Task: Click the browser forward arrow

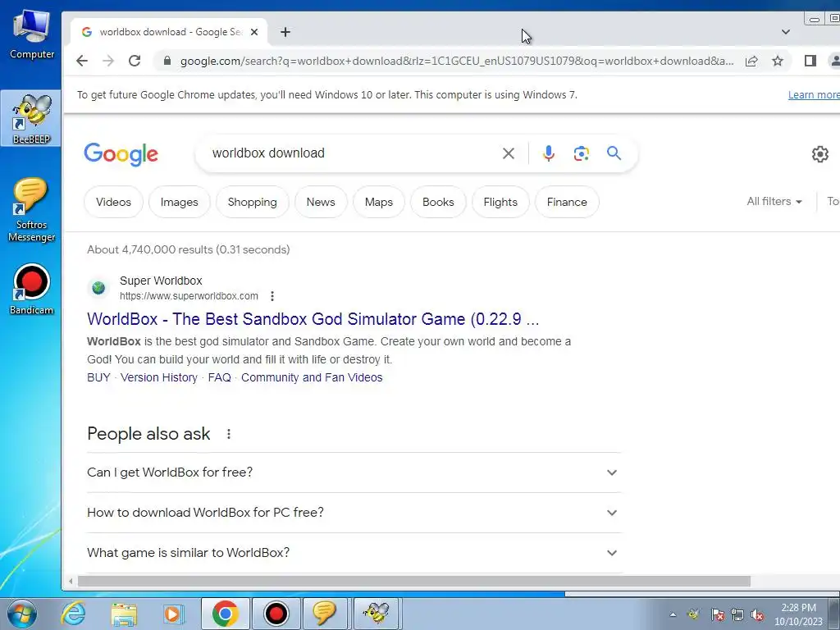Action: (x=108, y=61)
